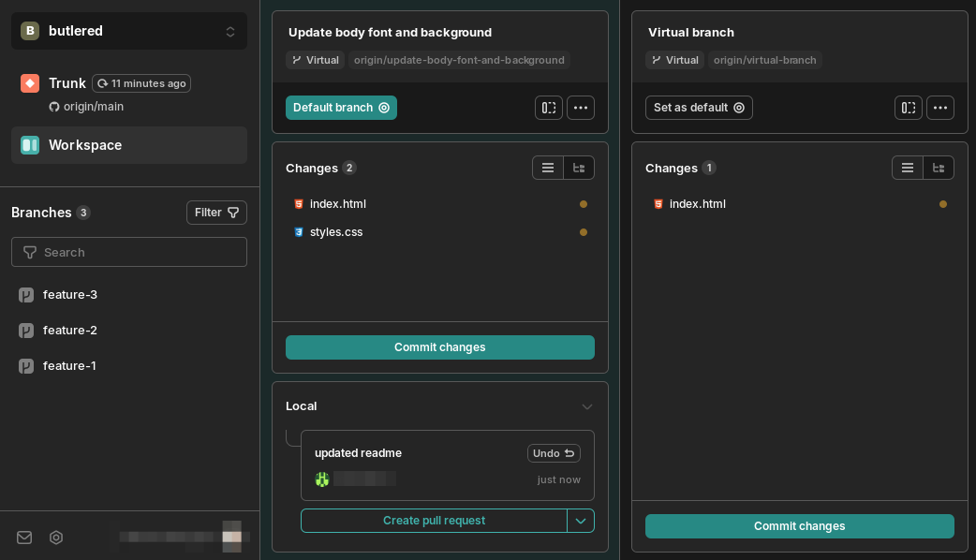Select Trunk in the sidebar
The height and width of the screenshot is (560, 976).
tap(67, 83)
